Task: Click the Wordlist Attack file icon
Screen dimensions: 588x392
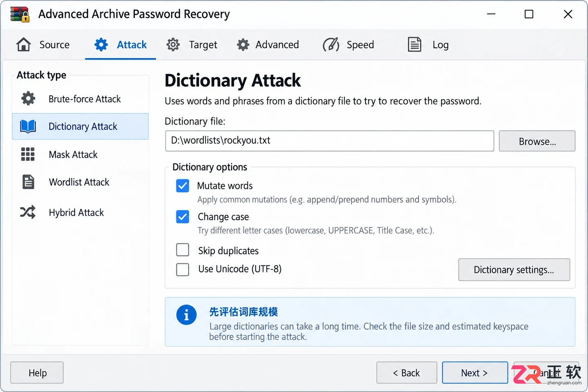Action: (28, 182)
